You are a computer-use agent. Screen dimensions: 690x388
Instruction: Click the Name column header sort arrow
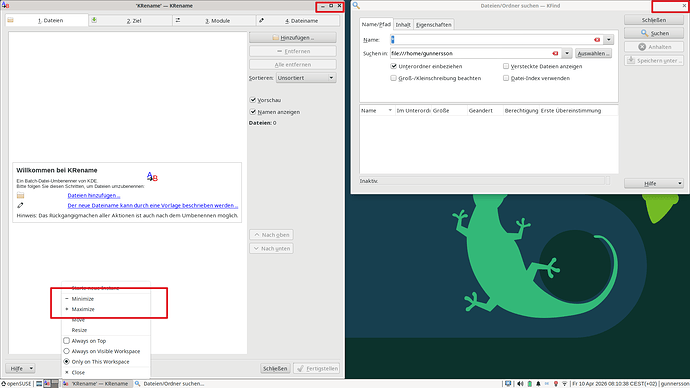click(x=390, y=110)
